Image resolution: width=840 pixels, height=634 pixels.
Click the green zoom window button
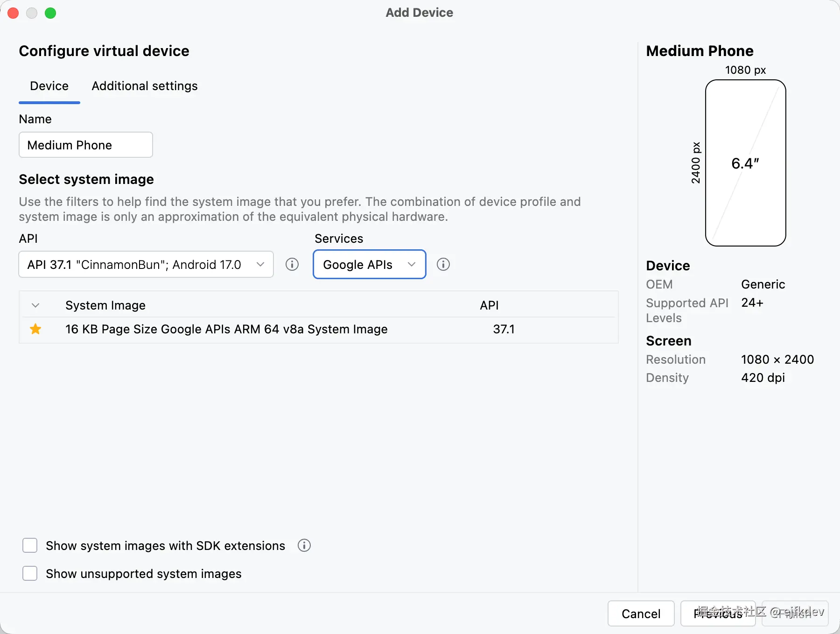pyautogui.click(x=50, y=13)
